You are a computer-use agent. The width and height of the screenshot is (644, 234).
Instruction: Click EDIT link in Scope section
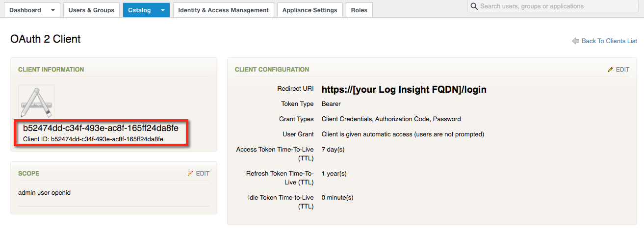click(203, 174)
